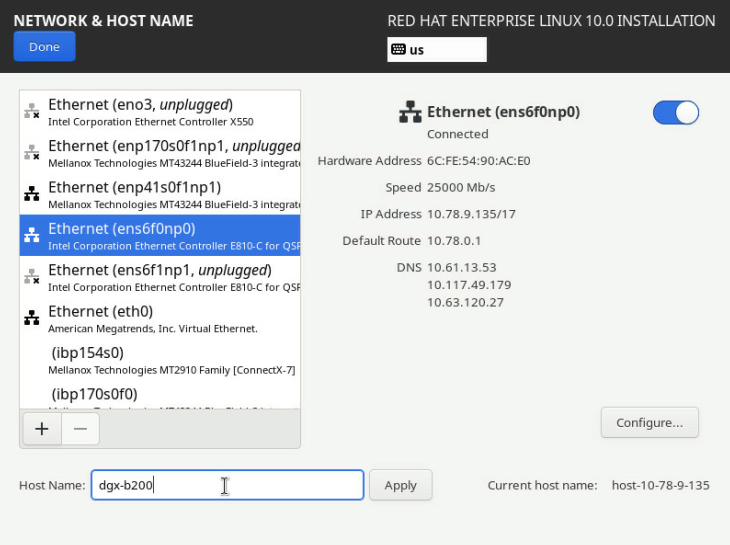The height and width of the screenshot is (545, 730).
Task: Click DNS entry 10.63.120.27
Action: coord(466,303)
